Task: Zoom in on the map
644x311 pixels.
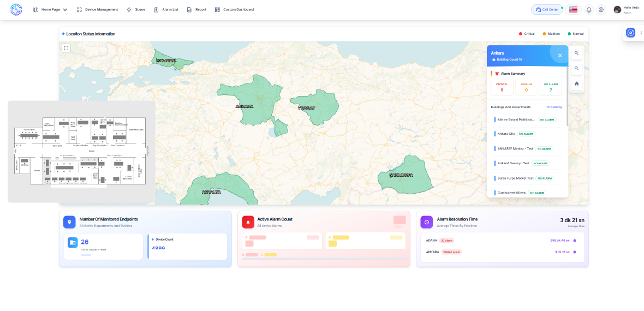Action: (x=576, y=53)
